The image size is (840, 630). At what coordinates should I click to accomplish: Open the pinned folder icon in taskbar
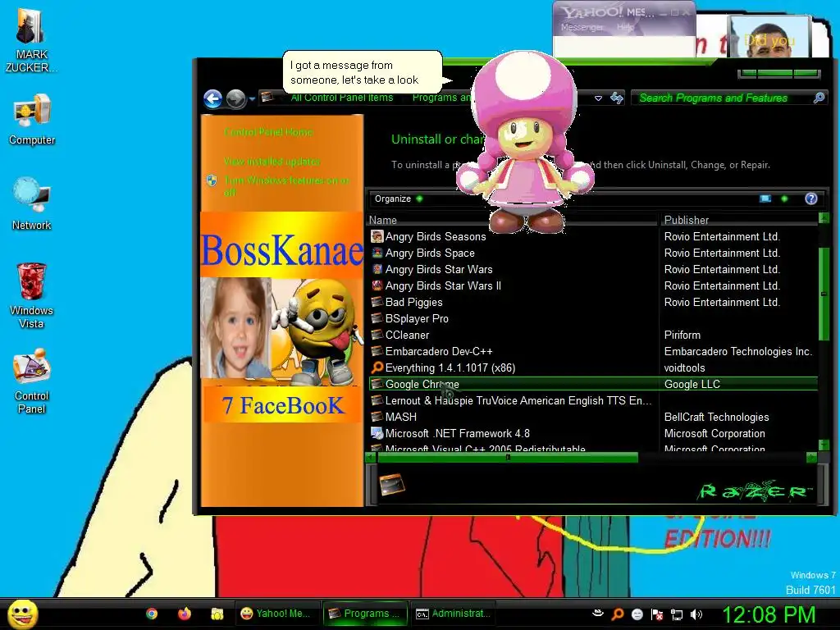pos(217,614)
